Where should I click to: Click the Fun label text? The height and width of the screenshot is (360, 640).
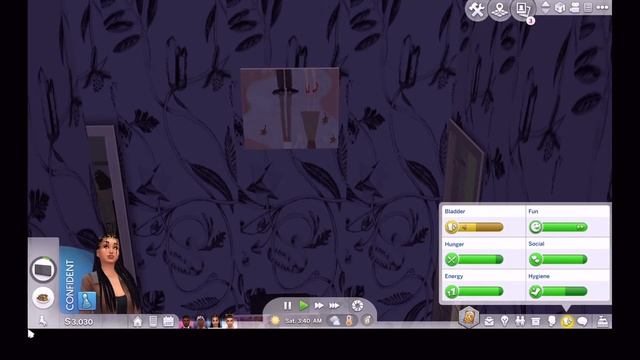click(533, 211)
